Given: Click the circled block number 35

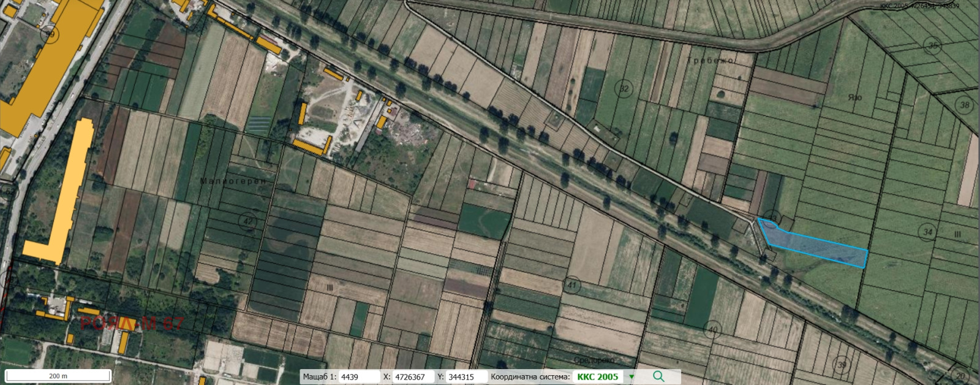Looking at the screenshot, I should coord(932,45).
